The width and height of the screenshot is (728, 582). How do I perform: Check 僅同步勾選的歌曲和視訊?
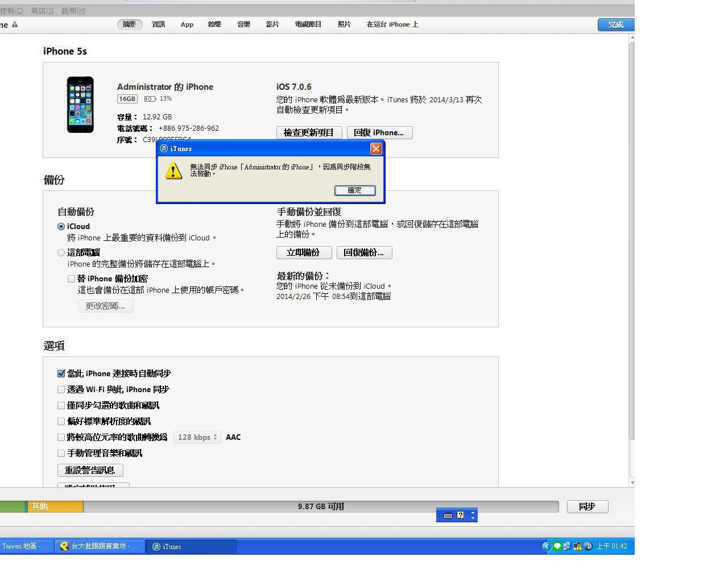pos(61,405)
